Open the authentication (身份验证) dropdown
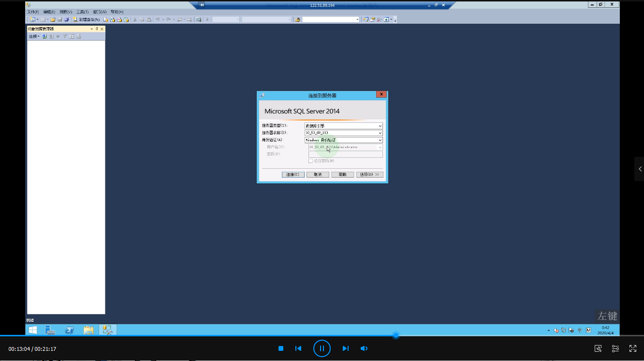The height and width of the screenshot is (361, 644). click(380, 140)
